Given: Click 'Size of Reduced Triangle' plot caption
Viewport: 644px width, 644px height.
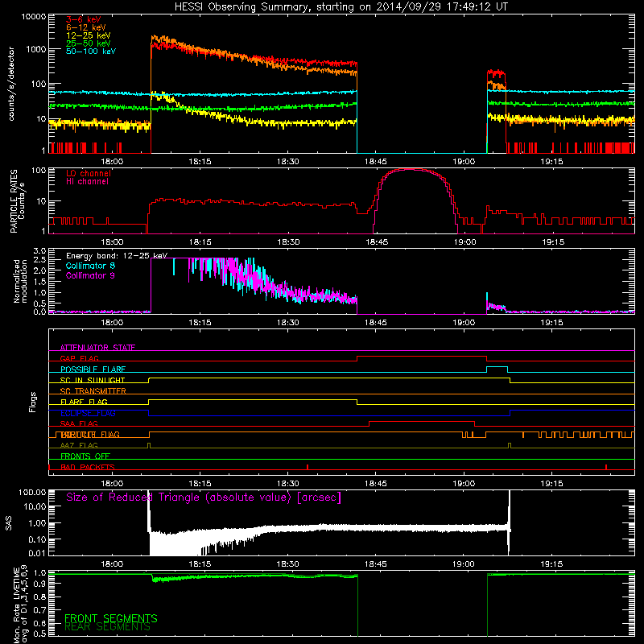Looking at the screenshot, I should [x=204, y=497].
